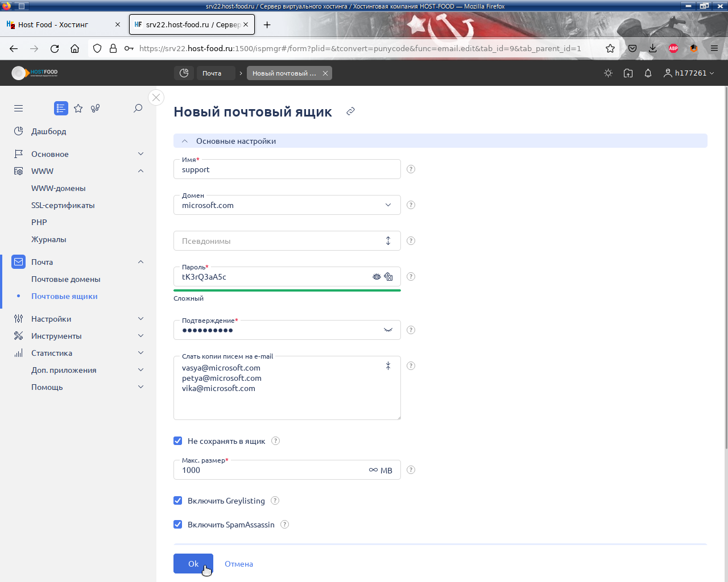Show help for Greylisting option

[275, 501]
